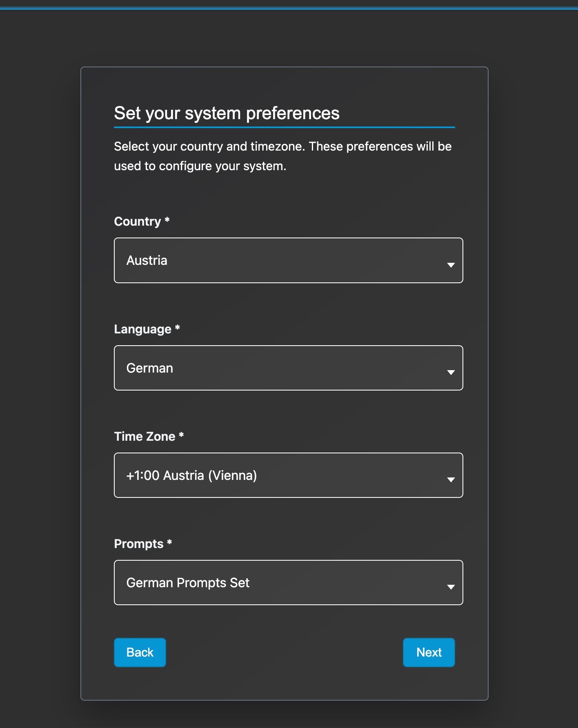Open the Country dropdown

pos(288,260)
